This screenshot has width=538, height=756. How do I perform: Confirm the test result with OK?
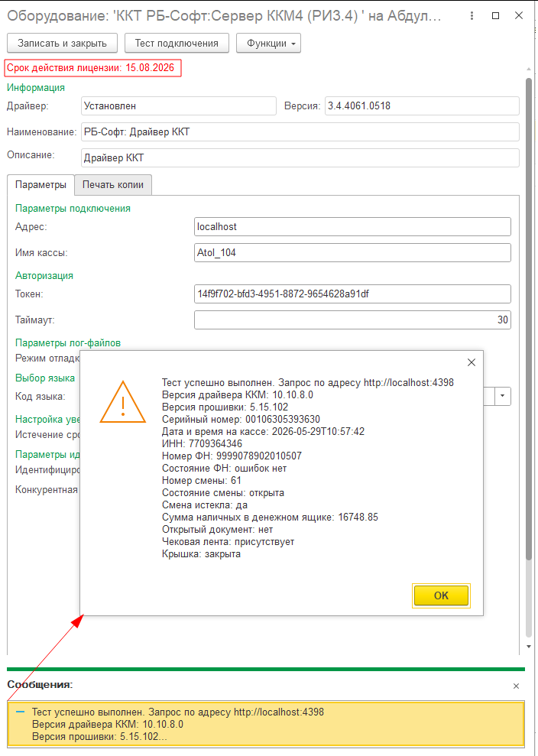(441, 595)
